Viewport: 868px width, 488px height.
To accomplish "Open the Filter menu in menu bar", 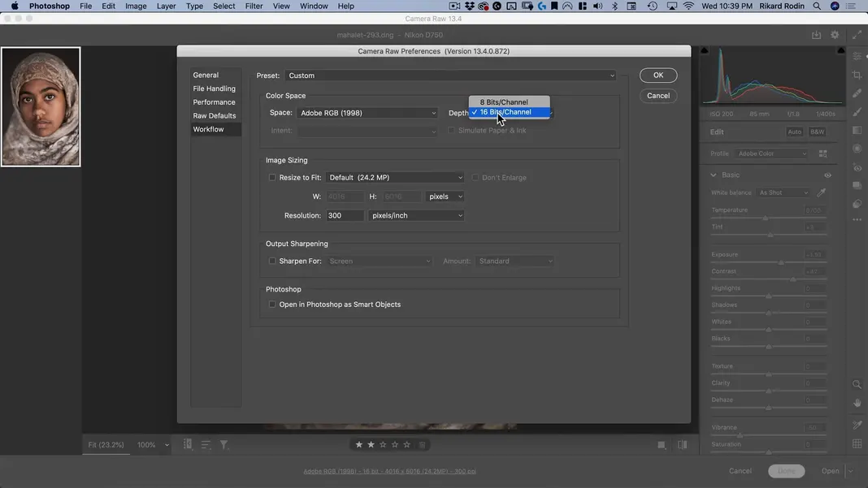I will click(254, 6).
